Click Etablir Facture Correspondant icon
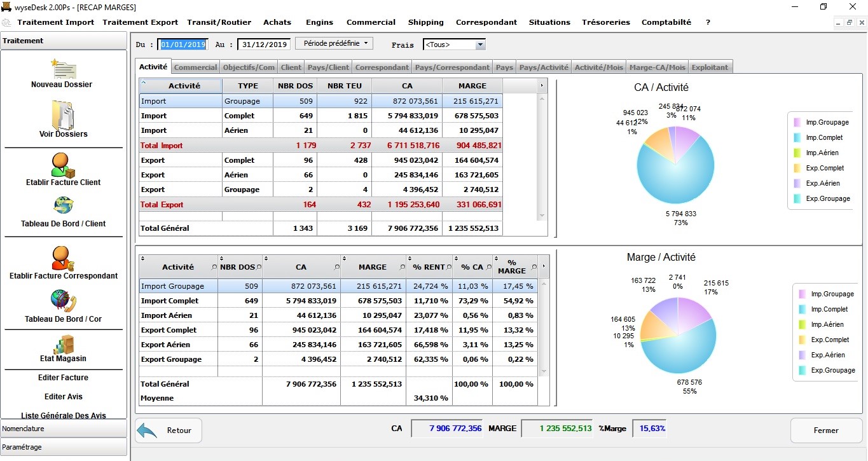868x461 pixels. pyautogui.click(x=63, y=258)
